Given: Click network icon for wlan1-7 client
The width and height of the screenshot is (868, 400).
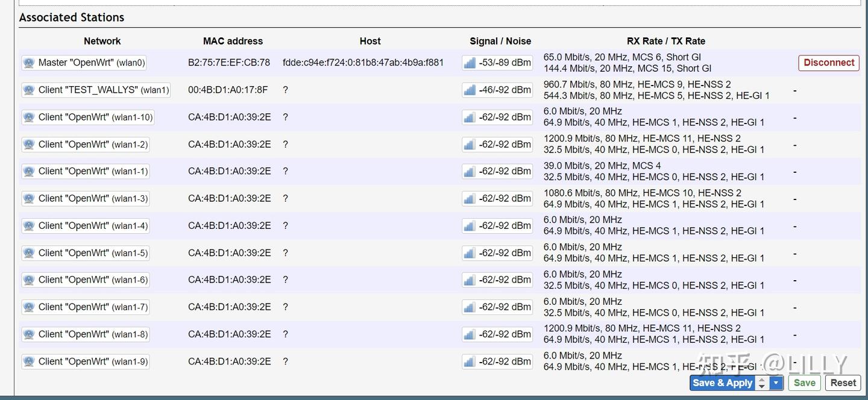Looking at the screenshot, I should click(28, 307).
